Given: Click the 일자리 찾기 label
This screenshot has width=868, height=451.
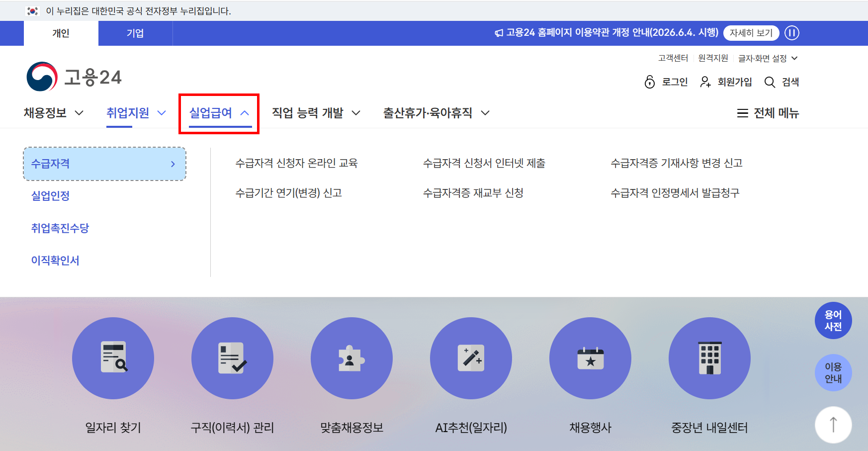Looking at the screenshot, I should (x=113, y=428).
